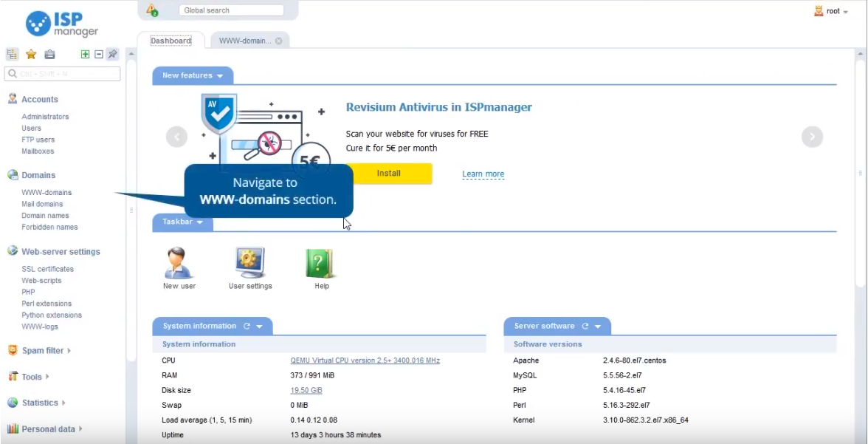Open the QEMU Virtual CPU link
The image size is (868, 444).
[x=365, y=361]
